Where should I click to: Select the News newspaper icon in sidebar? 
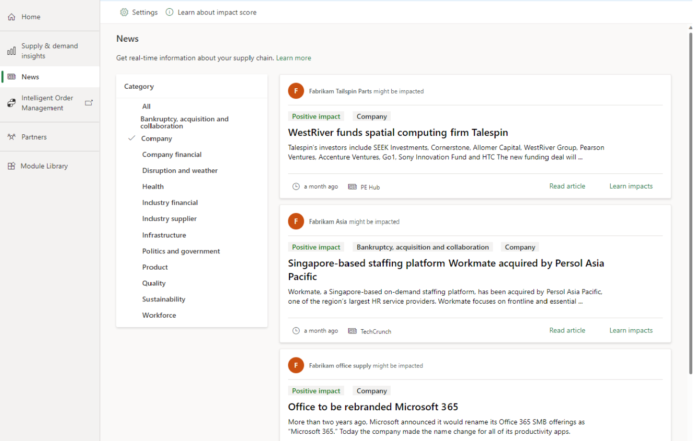coord(12,77)
